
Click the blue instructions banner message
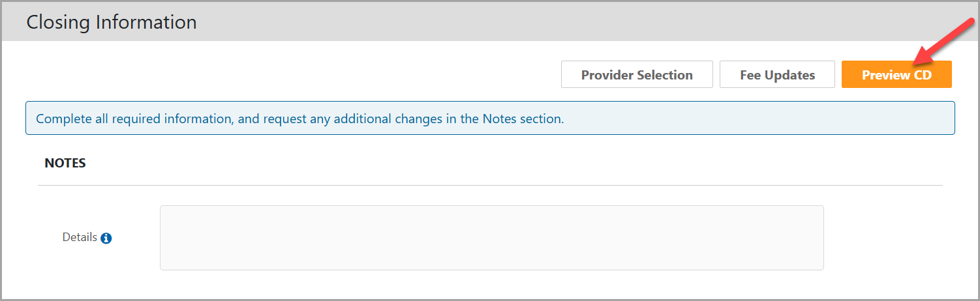pyautogui.click(x=489, y=119)
